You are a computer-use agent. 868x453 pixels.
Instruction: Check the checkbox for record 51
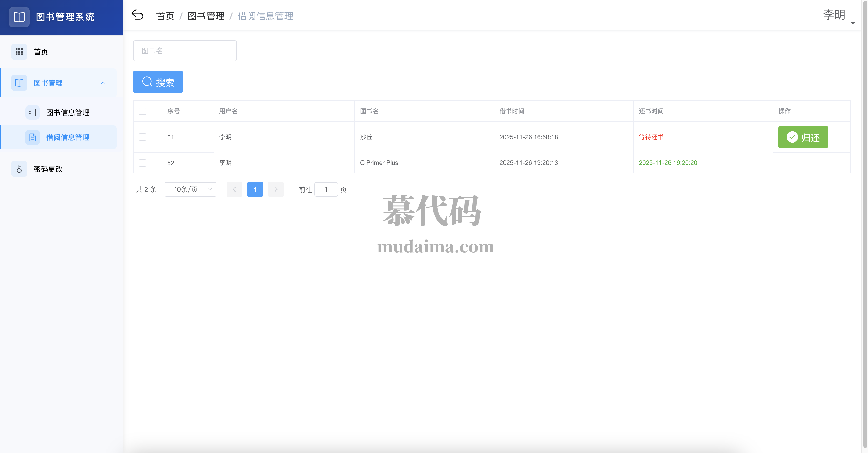pos(142,137)
